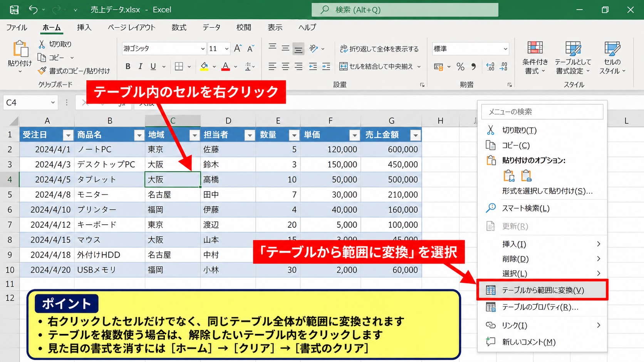The height and width of the screenshot is (362, 644).
Task: Click セルを結合して中央揃え merge button
Action: click(x=380, y=67)
